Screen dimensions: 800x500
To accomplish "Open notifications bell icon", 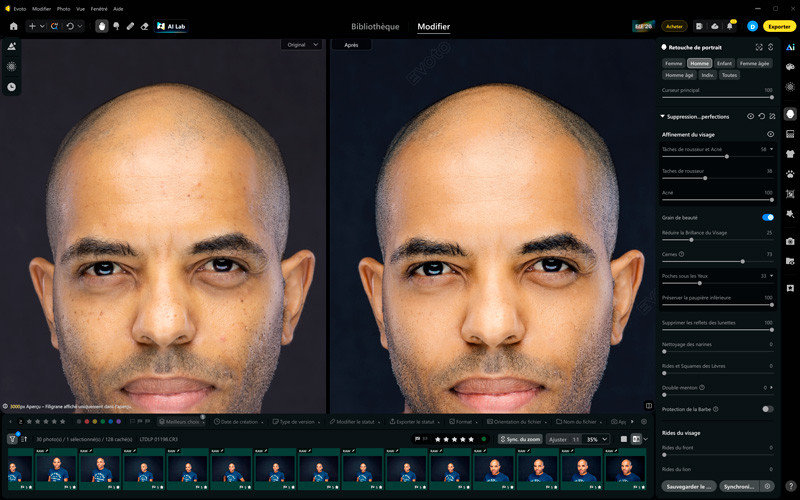I will pos(730,27).
